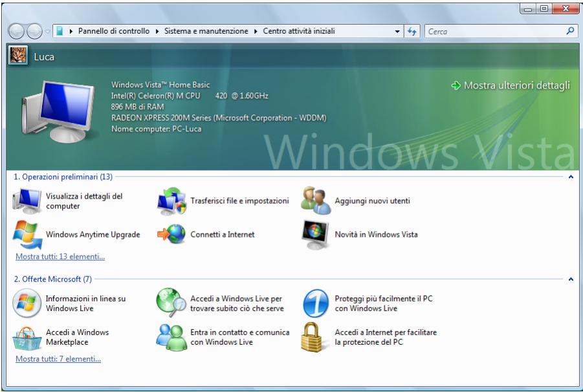Click Mostra ulteriori dettagli link
583x392 pixels.
point(517,85)
